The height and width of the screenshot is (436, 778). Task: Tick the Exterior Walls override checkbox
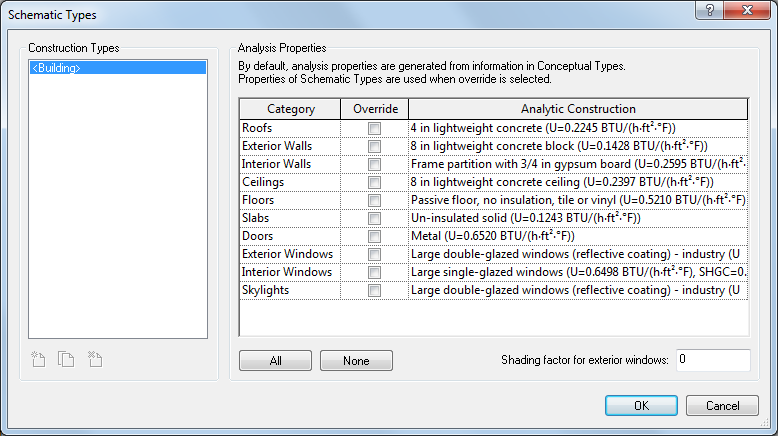[x=374, y=146]
